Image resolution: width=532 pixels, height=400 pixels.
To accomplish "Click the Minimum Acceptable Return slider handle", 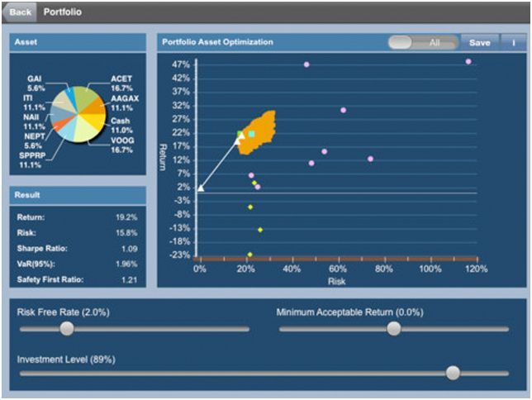I will pos(394,328).
